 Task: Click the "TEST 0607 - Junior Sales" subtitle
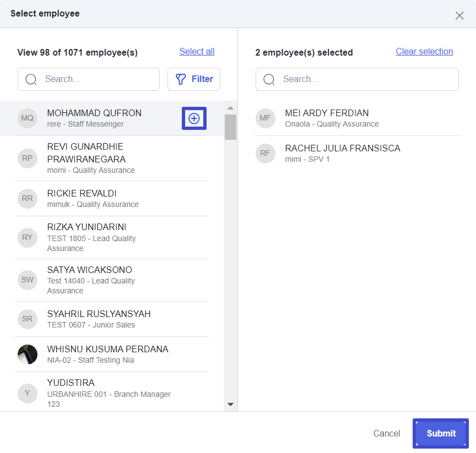coord(91,325)
